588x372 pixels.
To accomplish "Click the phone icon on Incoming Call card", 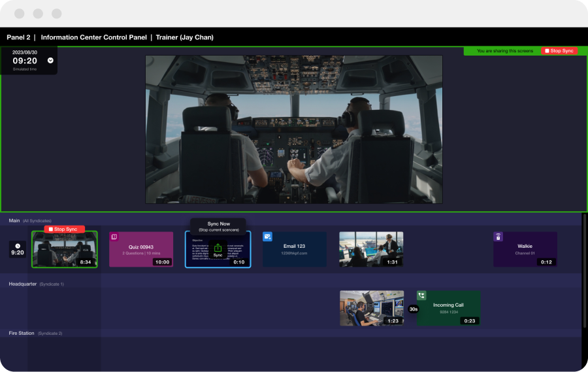I will click(421, 296).
